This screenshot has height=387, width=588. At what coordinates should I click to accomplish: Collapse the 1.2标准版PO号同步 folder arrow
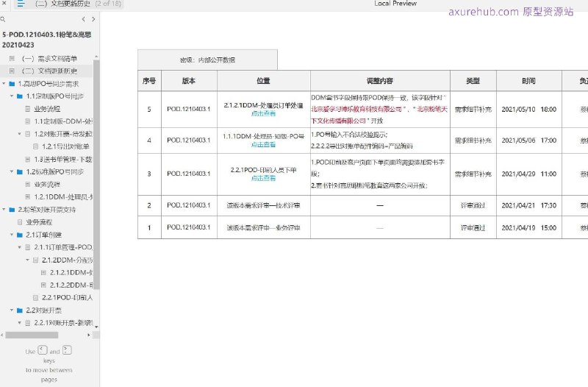pos(12,172)
